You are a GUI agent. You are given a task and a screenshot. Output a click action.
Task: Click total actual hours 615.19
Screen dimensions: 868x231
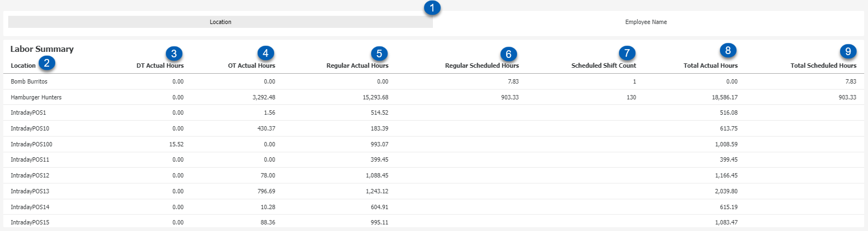click(729, 207)
